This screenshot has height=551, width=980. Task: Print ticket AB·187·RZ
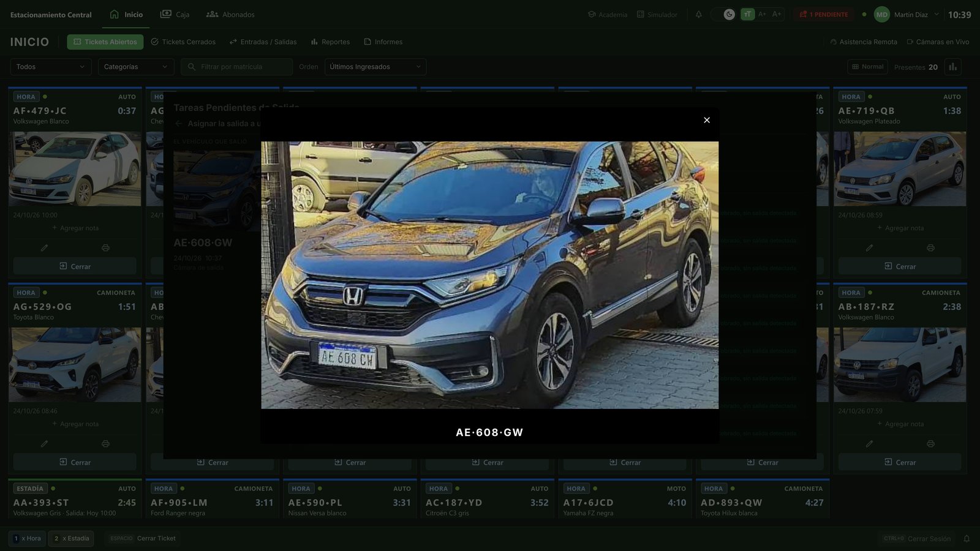(x=930, y=444)
